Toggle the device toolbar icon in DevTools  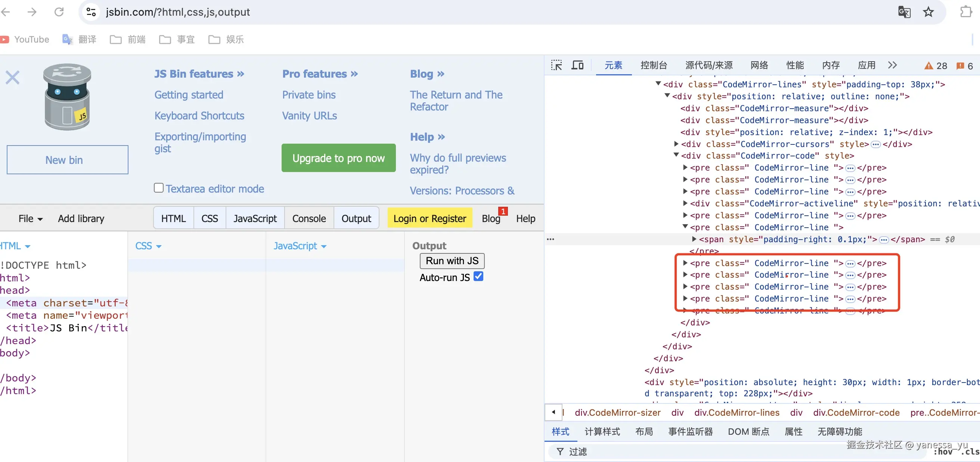coord(577,65)
